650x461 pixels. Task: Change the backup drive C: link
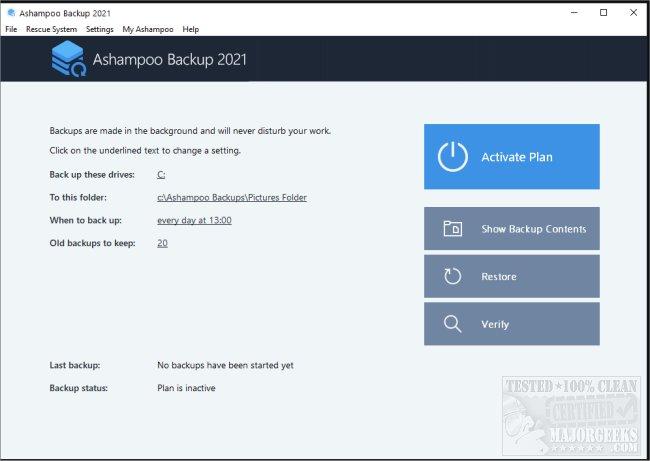161,175
